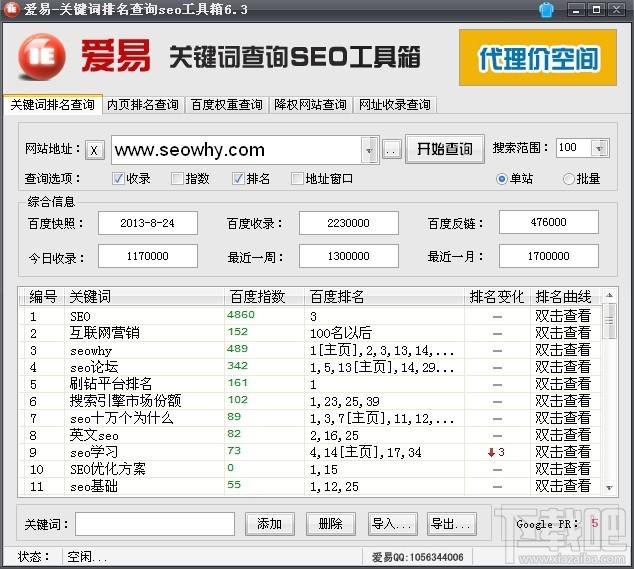Click the blue shirt skin icon
Screen dimensions: 634x569
click(x=546, y=10)
